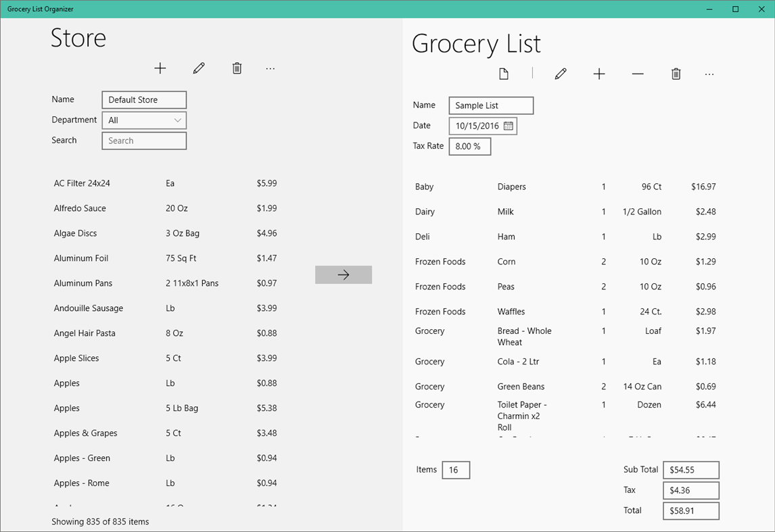Screen dimensions: 775x532
Task: Open grocery list more options (...) menu
Action: 709,74
